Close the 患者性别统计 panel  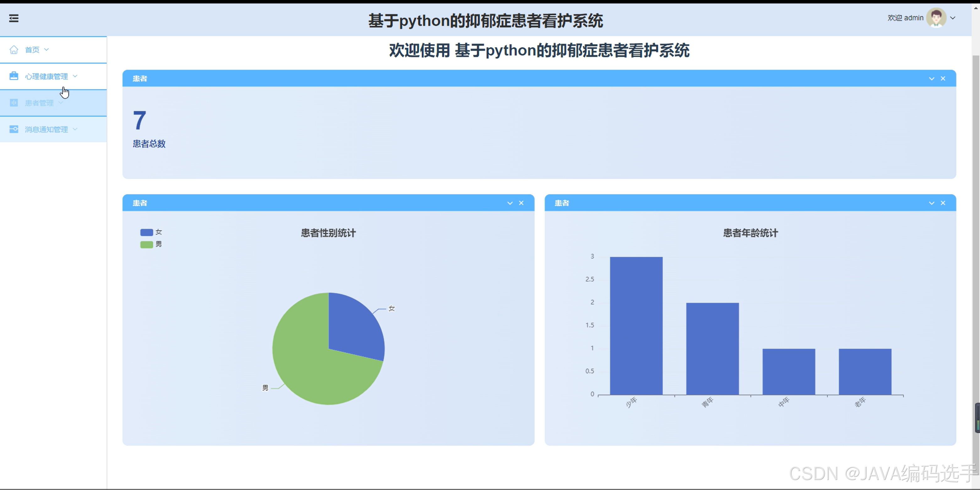521,203
